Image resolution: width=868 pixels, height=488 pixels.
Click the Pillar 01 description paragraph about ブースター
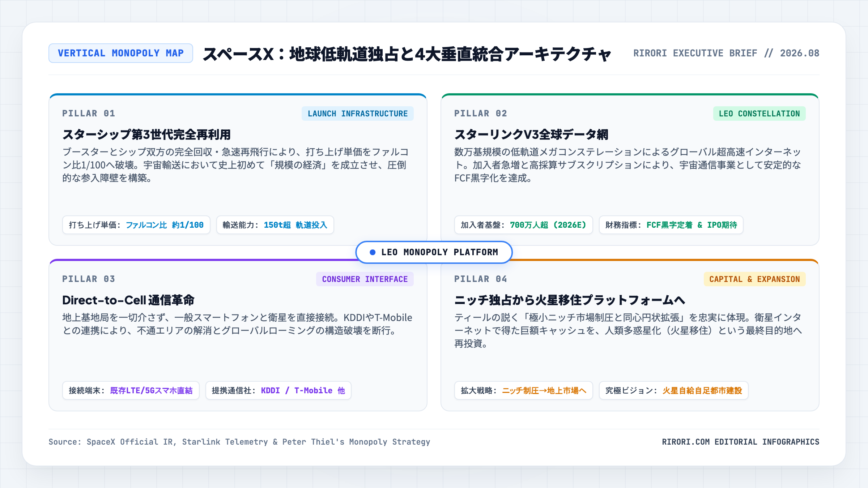[235, 165]
